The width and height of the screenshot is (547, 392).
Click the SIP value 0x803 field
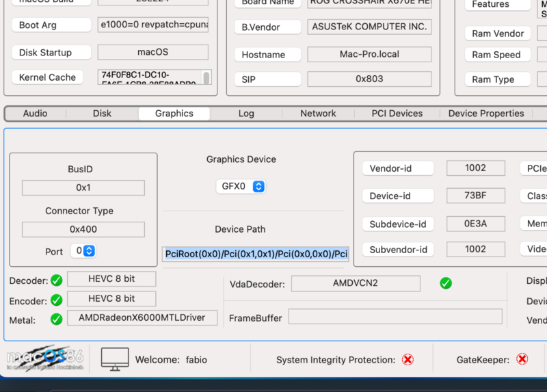point(369,79)
